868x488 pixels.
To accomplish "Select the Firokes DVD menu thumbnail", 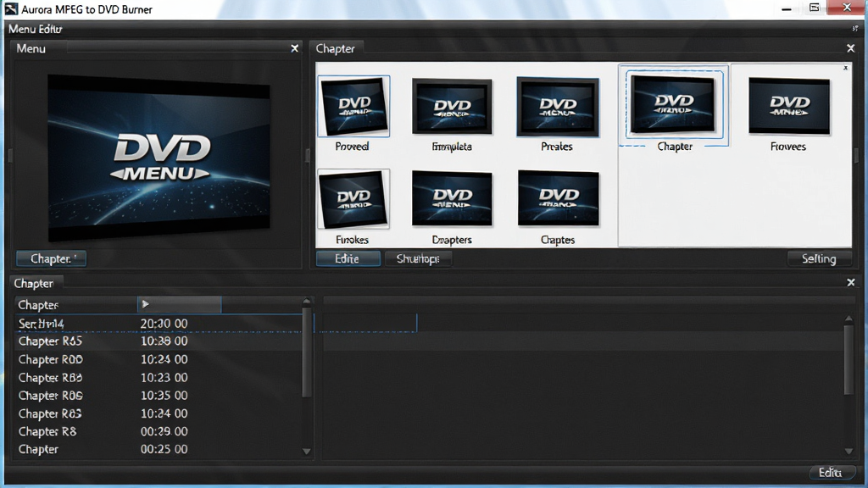I will (353, 199).
